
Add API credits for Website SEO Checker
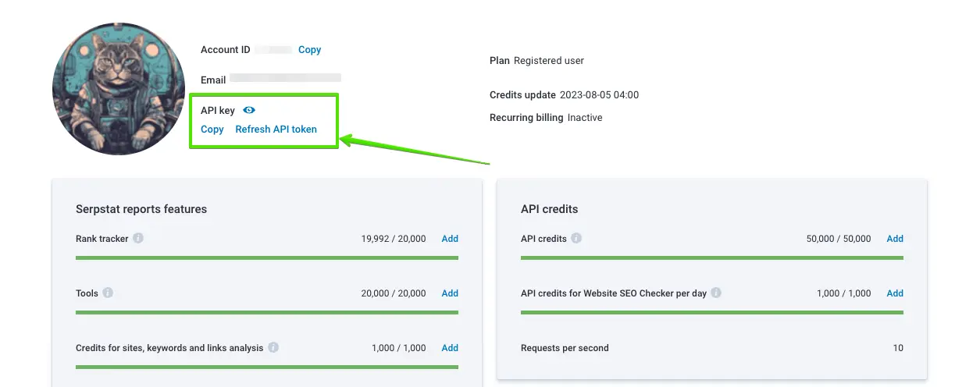point(895,293)
